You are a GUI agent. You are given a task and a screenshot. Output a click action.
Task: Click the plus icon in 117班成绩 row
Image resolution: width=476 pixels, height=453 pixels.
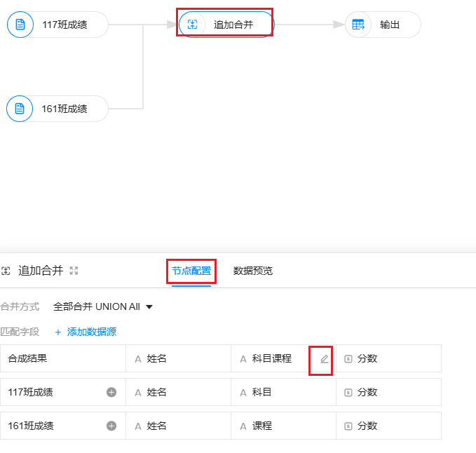point(111,392)
